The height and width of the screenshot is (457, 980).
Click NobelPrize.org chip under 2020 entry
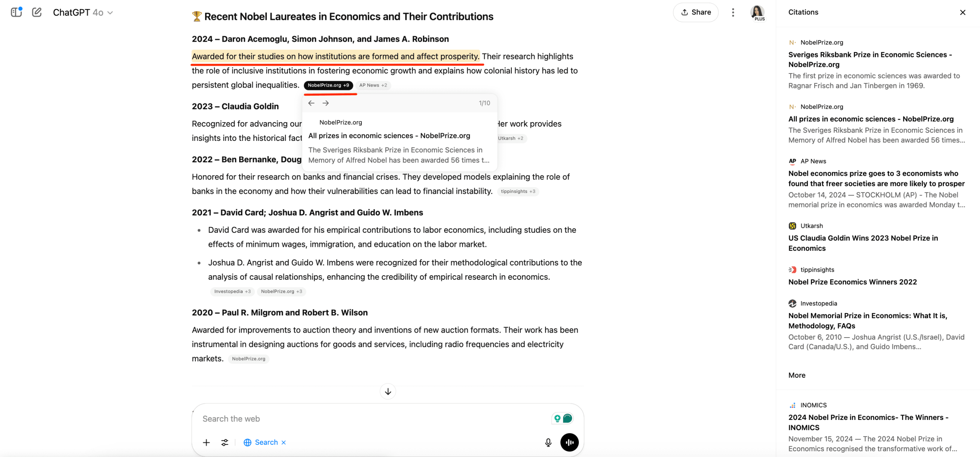click(248, 359)
